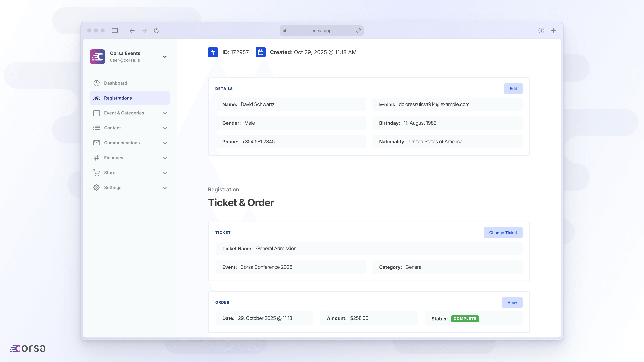Expand the Finances sidebar section
This screenshot has height=362, width=644.
pyautogui.click(x=165, y=158)
